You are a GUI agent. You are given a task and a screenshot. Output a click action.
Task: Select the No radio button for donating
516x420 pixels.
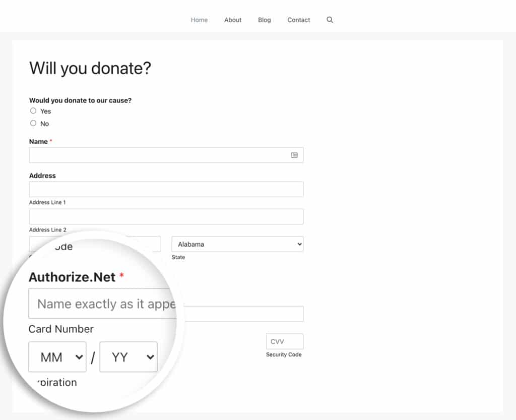click(33, 123)
